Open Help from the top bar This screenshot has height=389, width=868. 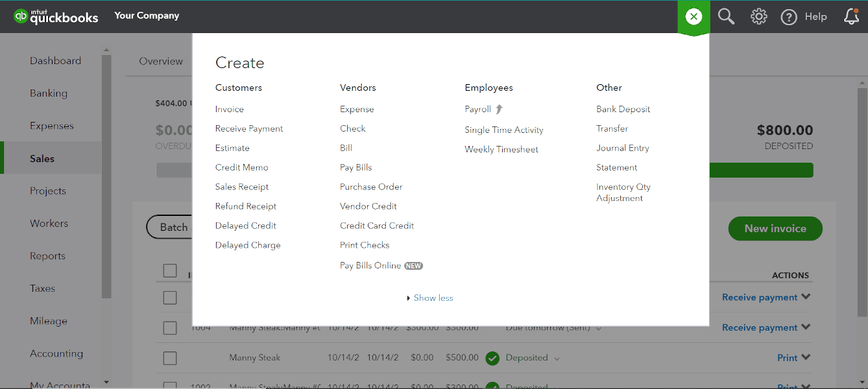804,17
